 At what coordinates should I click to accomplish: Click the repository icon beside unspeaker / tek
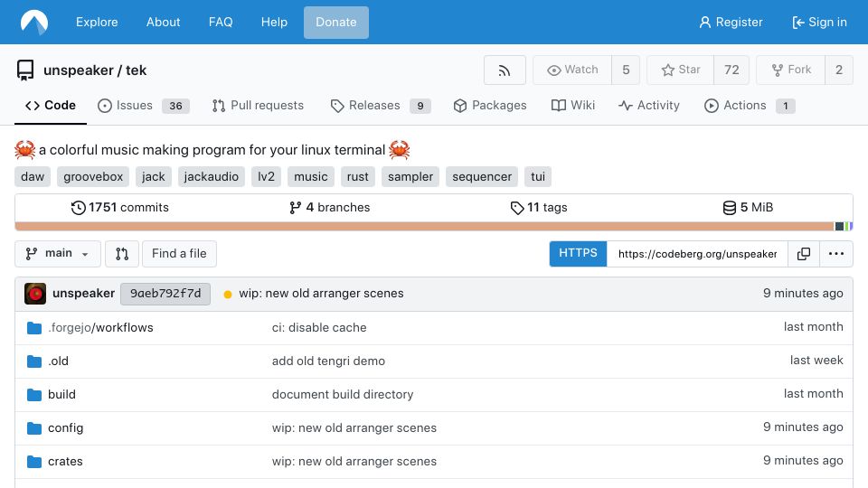point(25,70)
